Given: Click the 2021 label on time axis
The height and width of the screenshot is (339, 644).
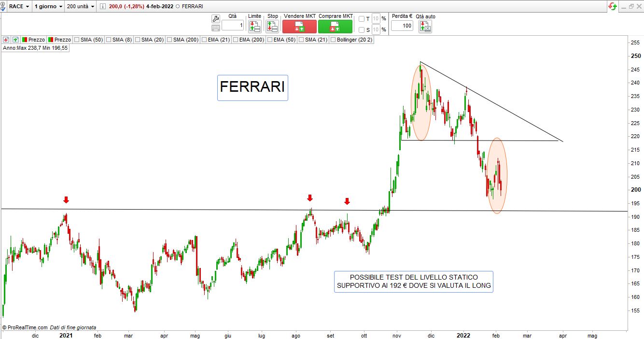Looking at the screenshot, I should click(66, 335).
